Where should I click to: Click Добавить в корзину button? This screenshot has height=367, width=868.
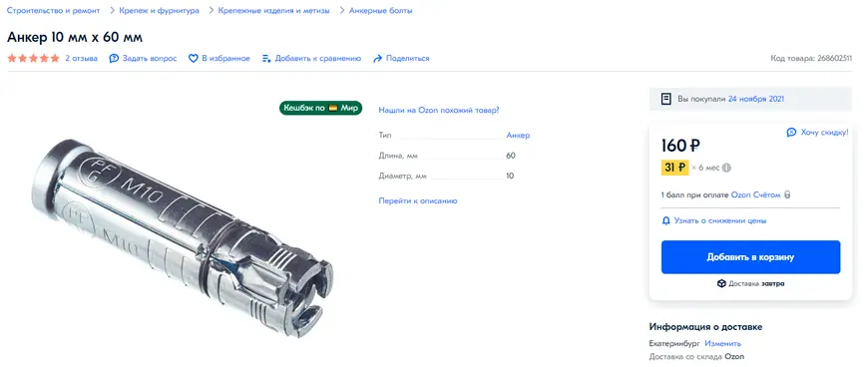[x=750, y=257]
